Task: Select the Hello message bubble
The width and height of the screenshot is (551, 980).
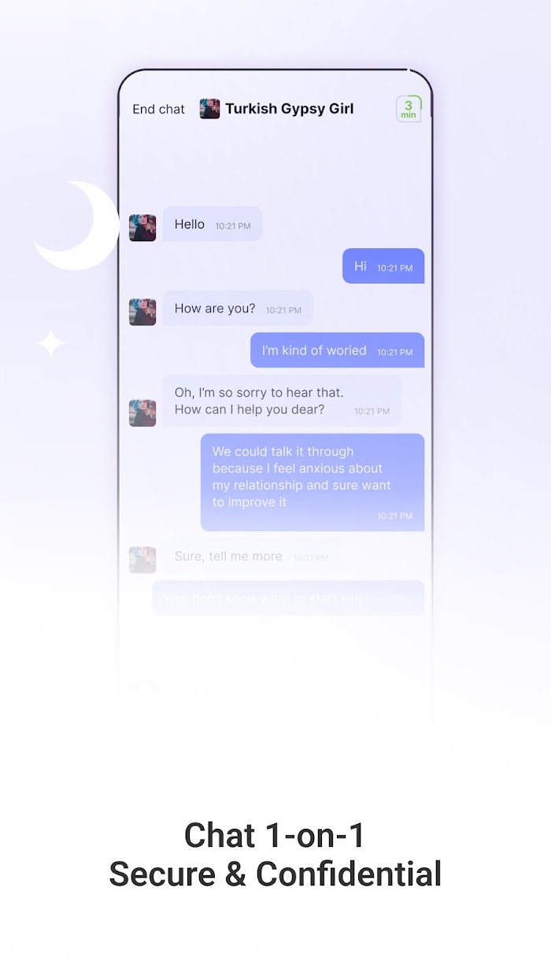Action: [213, 225]
